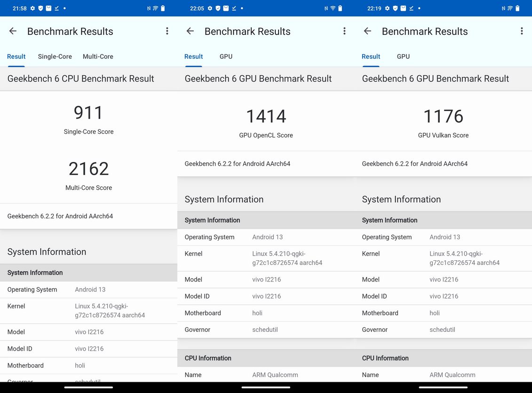
Task: Tap Model ID value on OpenCL screen
Action: 266,296
